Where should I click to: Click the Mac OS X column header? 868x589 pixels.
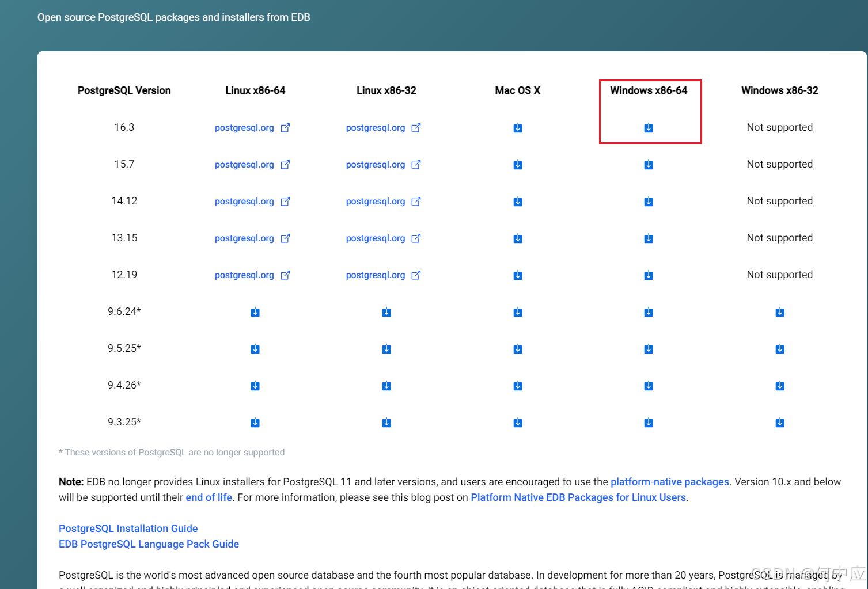[518, 90]
